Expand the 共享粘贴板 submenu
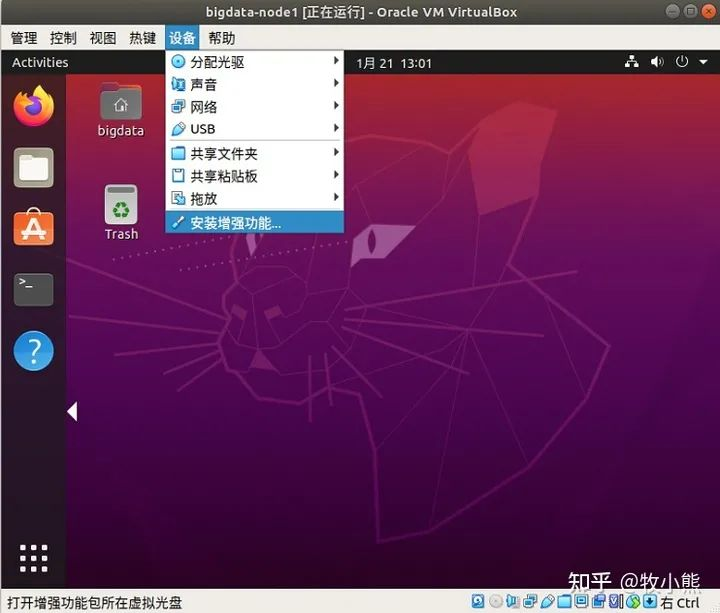Image resolution: width=720 pixels, height=613 pixels. click(254, 176)
